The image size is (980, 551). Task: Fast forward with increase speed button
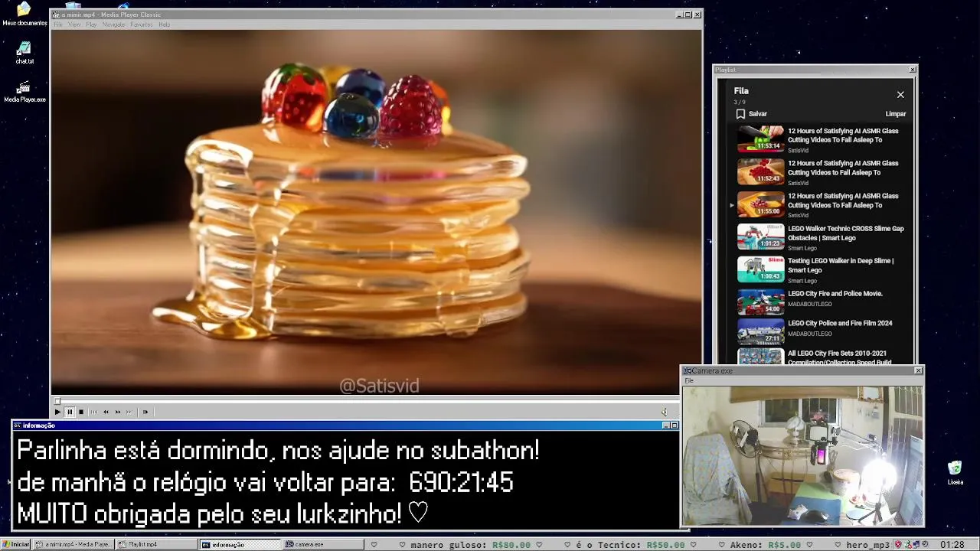pos(118,412)
